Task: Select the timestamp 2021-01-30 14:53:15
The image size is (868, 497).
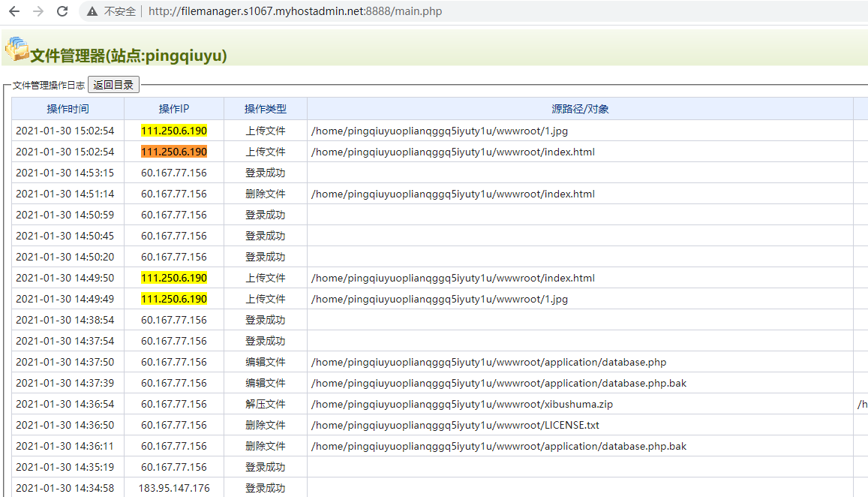Action: point(65,173)
